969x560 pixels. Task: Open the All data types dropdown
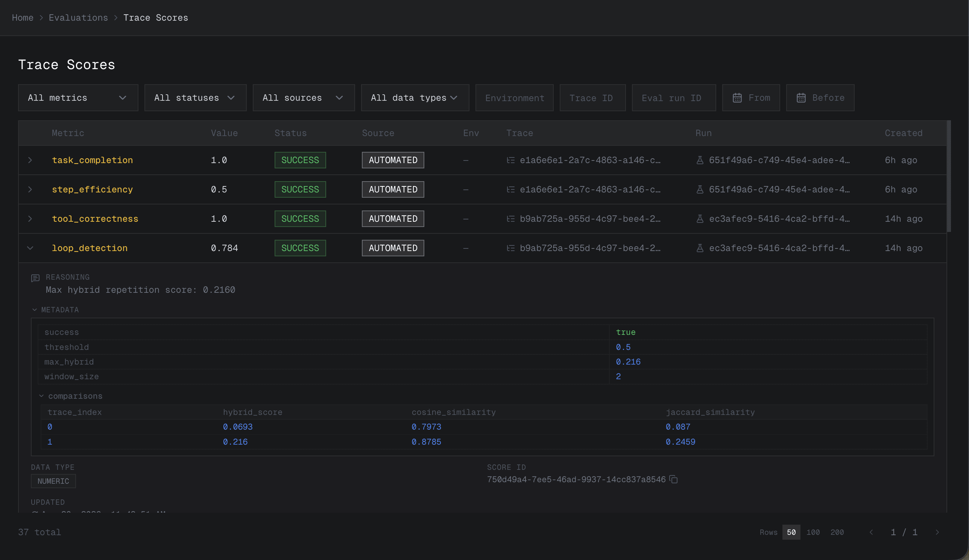tap(415, 98)
